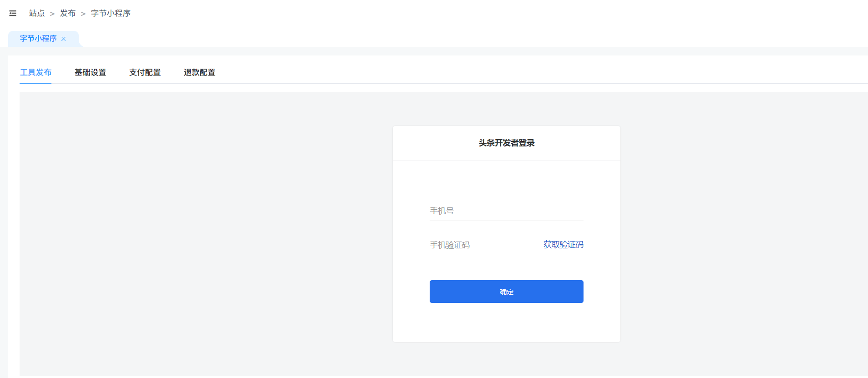868x378 pixels.
Task: Switch to the 工具发布 tab
Action: 36,72
